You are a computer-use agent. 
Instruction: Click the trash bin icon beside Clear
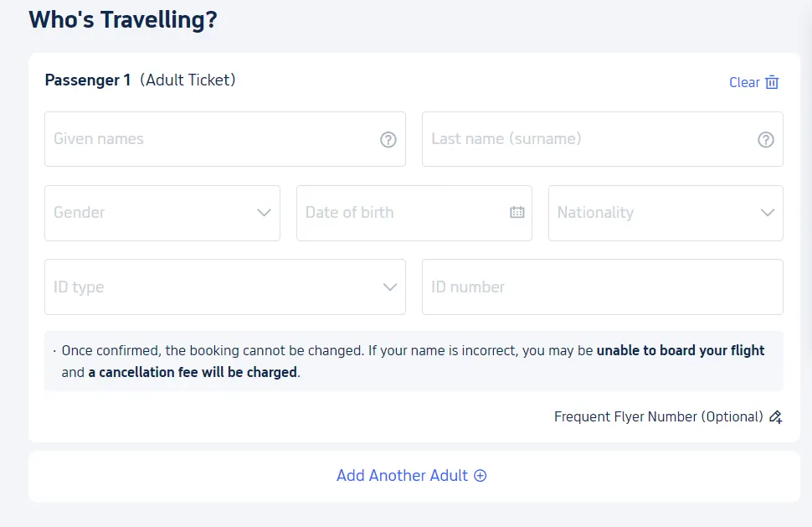coord(772,82)
